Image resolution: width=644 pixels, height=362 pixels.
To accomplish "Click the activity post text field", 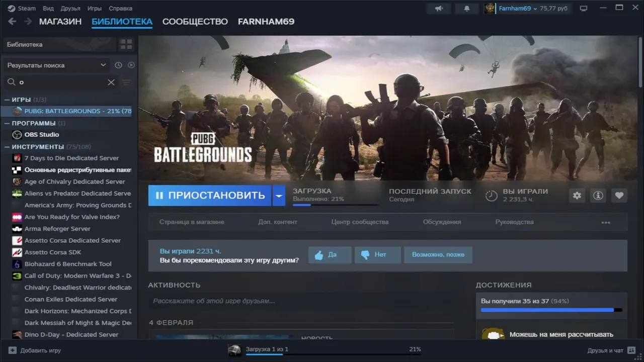I will 301,301.
